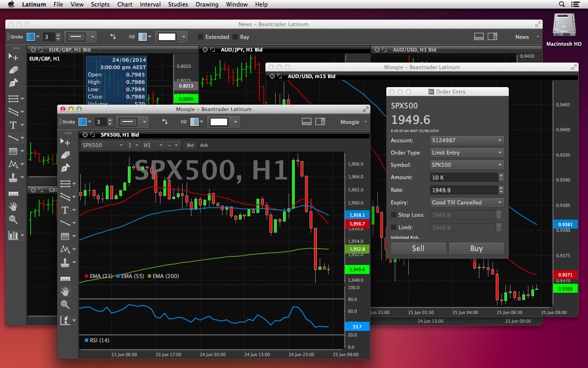
Task: Activate the ruler measure tool in Moogie toolbar
Action: click(65, 279)
